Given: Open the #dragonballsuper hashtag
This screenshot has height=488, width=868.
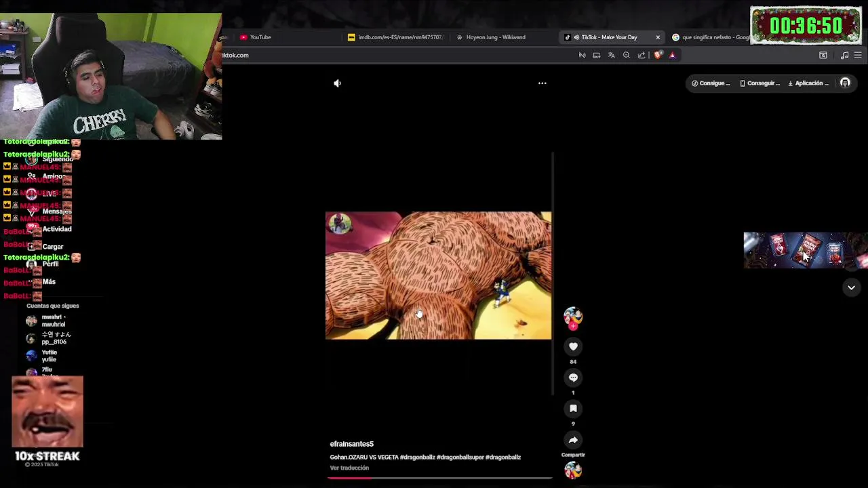Looking at the screenshot, I should pos(460,457).
